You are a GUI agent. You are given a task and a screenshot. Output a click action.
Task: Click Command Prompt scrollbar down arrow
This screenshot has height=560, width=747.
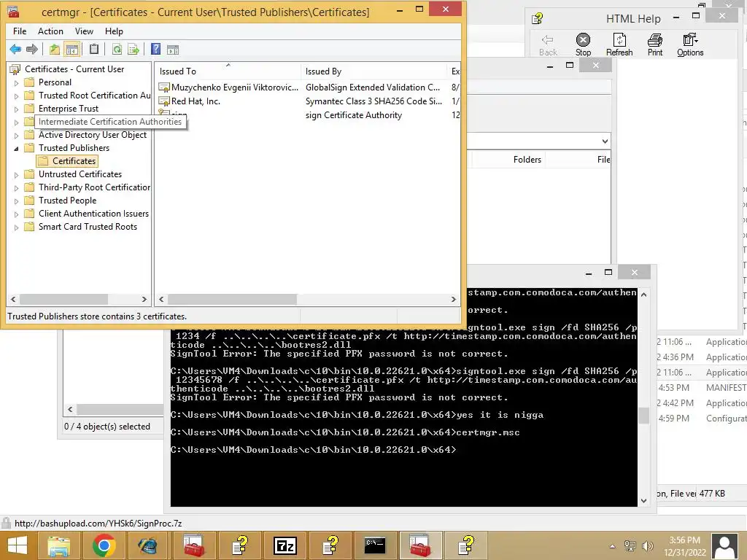click(643, 500)
